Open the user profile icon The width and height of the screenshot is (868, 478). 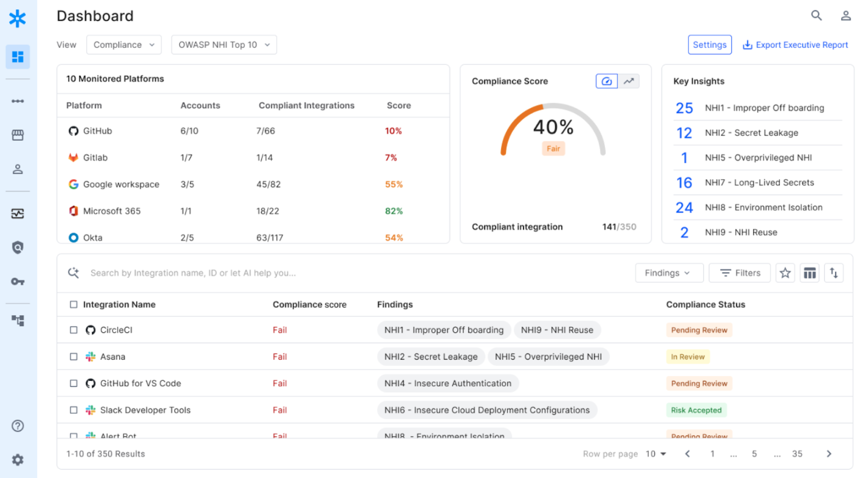(846, 16)
